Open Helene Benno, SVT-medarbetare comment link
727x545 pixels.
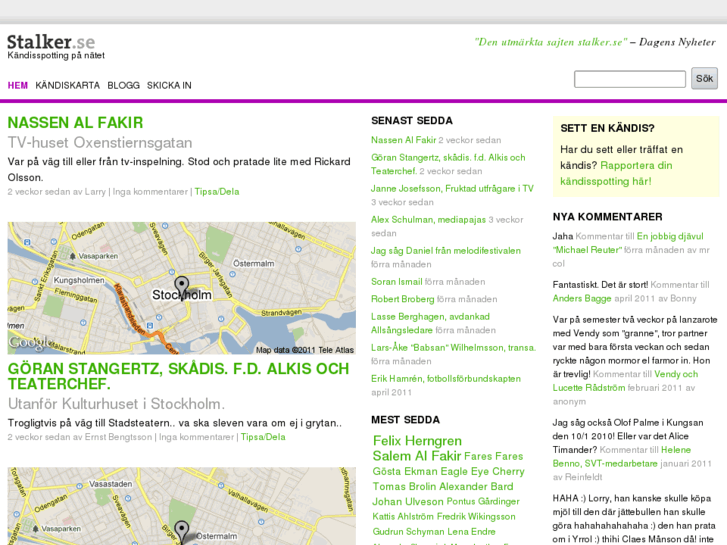[x=621, y=456]
